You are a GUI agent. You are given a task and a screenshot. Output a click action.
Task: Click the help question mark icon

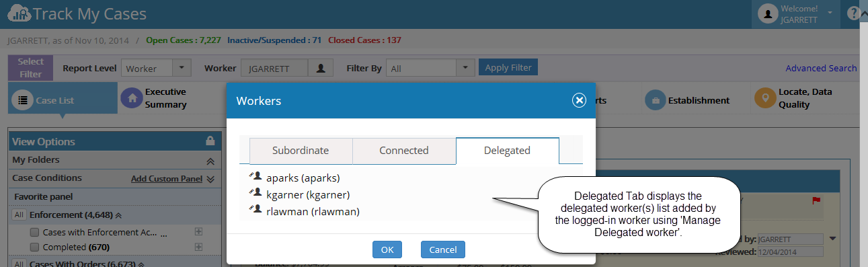tap(853, 13)
